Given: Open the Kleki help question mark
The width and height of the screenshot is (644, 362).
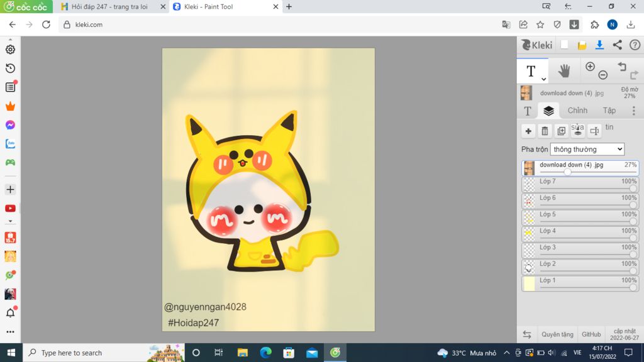Looking at the screenshot, I should tap(635, 45).
